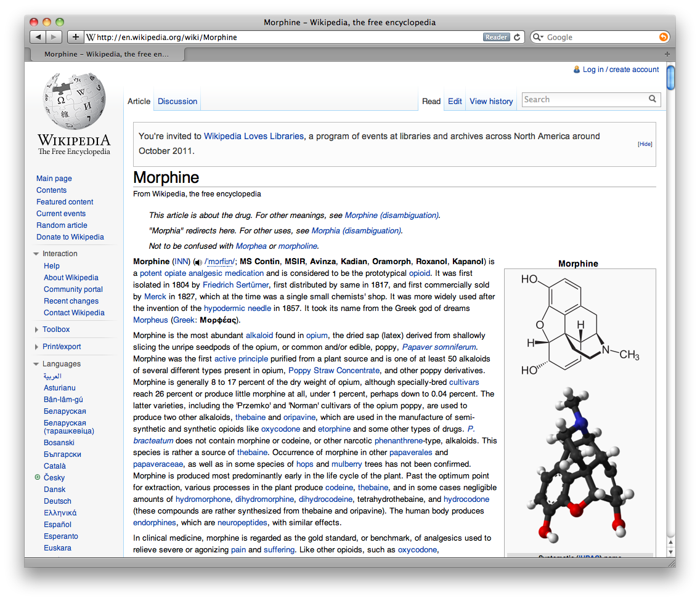Open the Edit tab
Screen dimensions: 700x601
pos(455,101)
